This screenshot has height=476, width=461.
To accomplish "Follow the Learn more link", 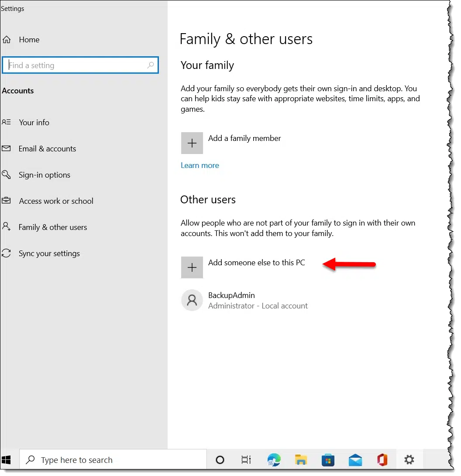I will pos(200,165).
